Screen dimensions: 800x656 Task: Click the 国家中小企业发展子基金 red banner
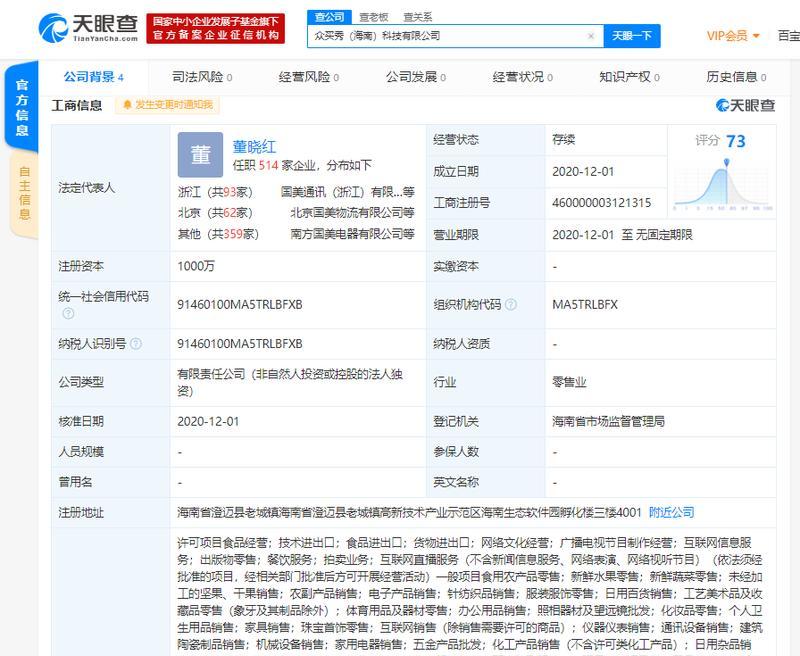point(215,28)
